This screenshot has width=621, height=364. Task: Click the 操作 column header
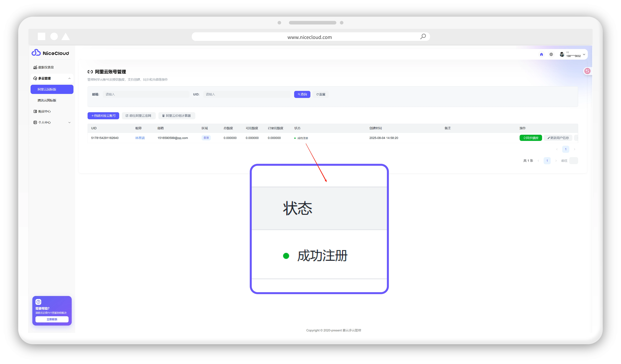pos(522,128)
